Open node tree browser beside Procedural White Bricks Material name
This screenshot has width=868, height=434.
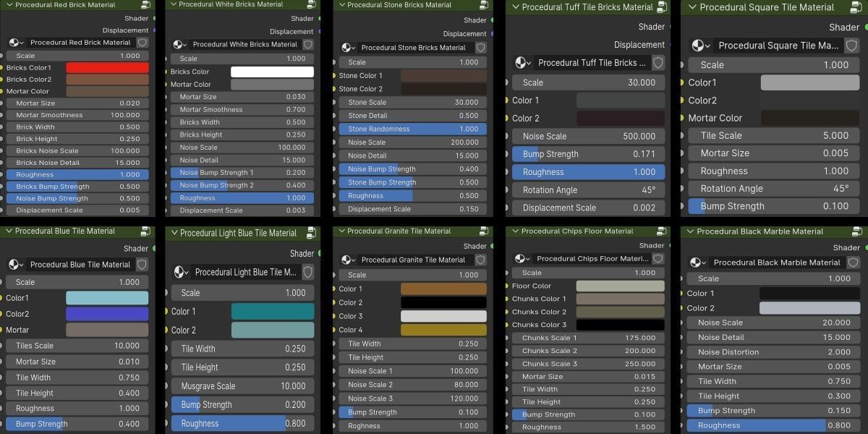(x=179, y=44)
